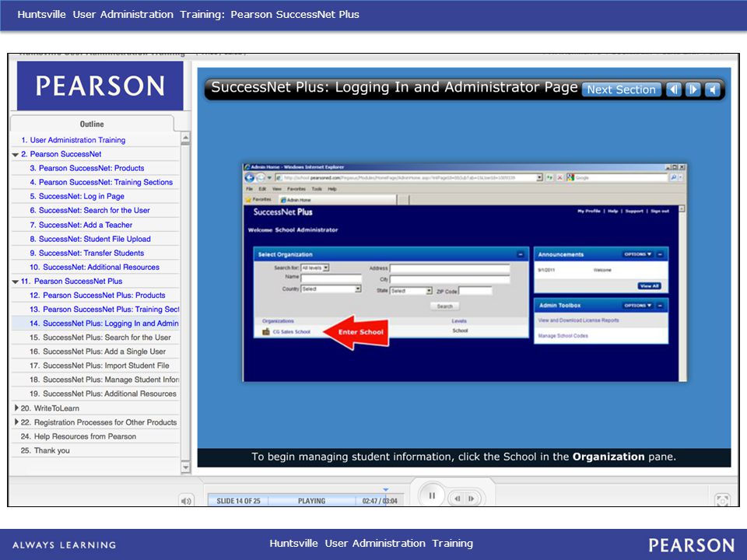
Task: Open Admin Toolbox OPTIONS dropdown
Action: point(637,305)
